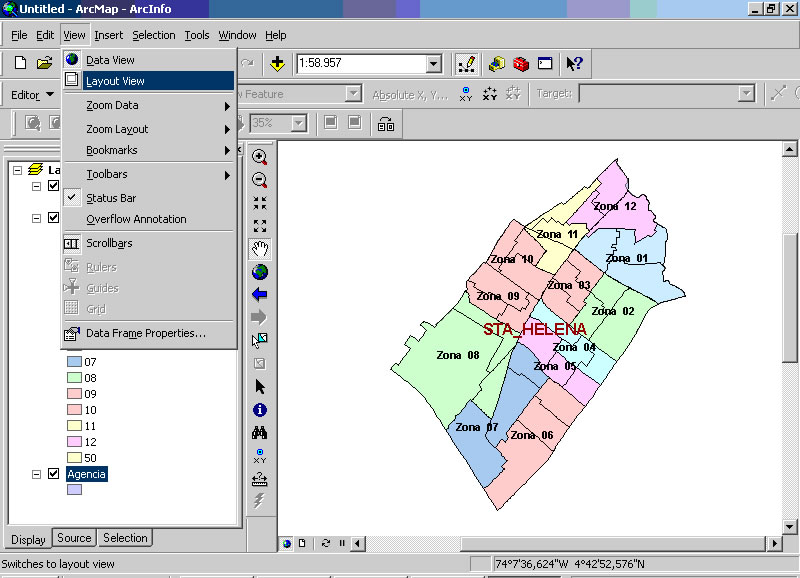This screenshot has height=578, width=800.
Task: Select the Zoom In tool
Action: click(x=260, y=157)
